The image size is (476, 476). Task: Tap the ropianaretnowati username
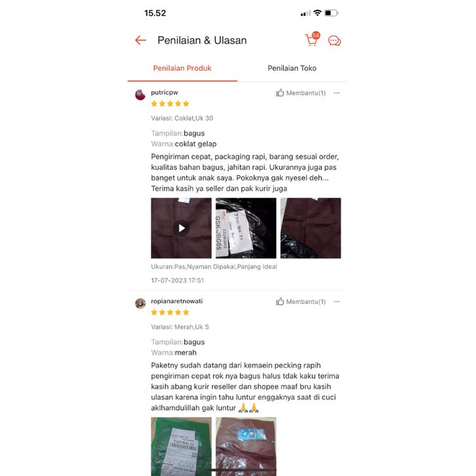coord(176,301)
